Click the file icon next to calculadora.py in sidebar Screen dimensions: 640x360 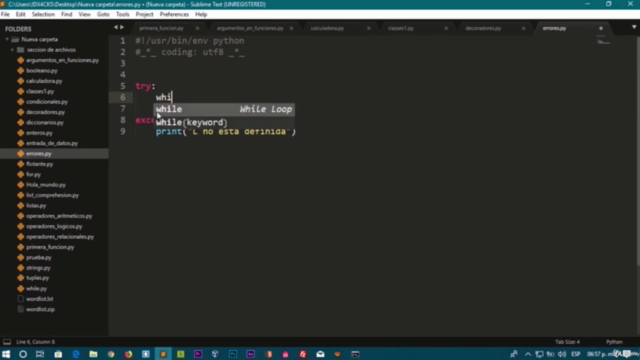pos(21,81)
